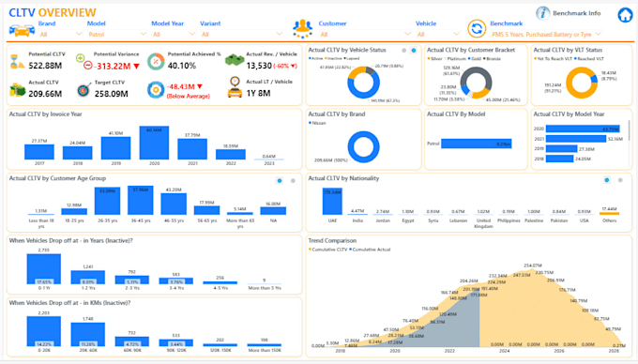Screen dimensions: 638x364
Task: Click the Target CLTV bullseye icon
Action: pos(84,89)
